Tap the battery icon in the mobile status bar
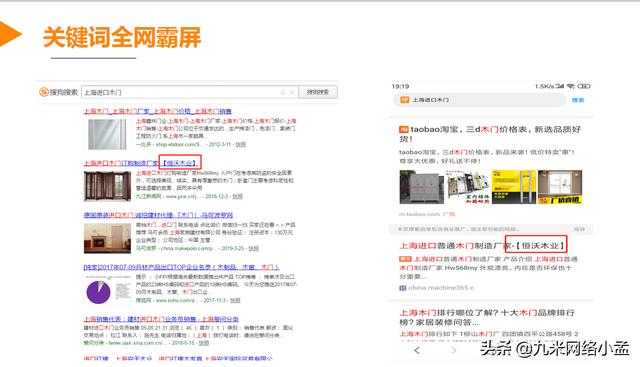The width and height of the screenshot is (640, 367). pyautogui.click(x=584, y=86)
